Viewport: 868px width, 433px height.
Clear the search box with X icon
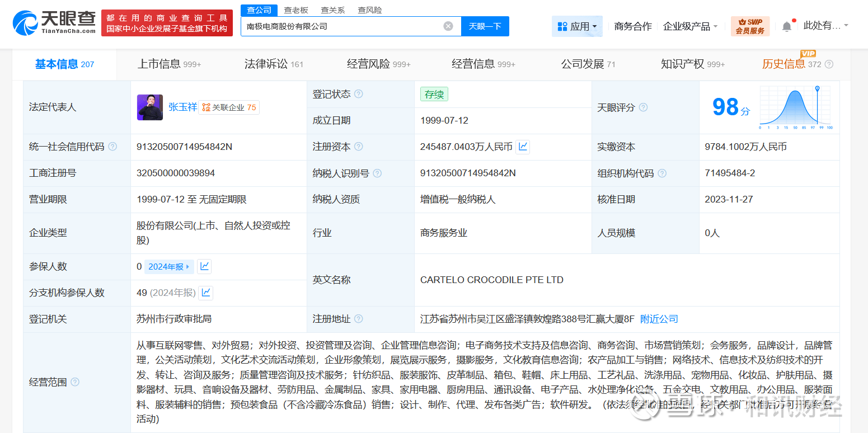[448, 26]
